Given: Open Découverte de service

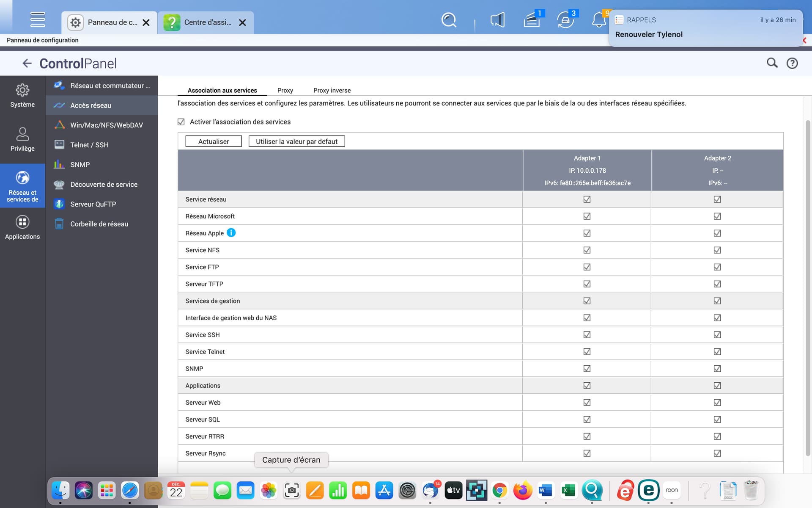Looking at the screenshot, I should tap(101, 184).
